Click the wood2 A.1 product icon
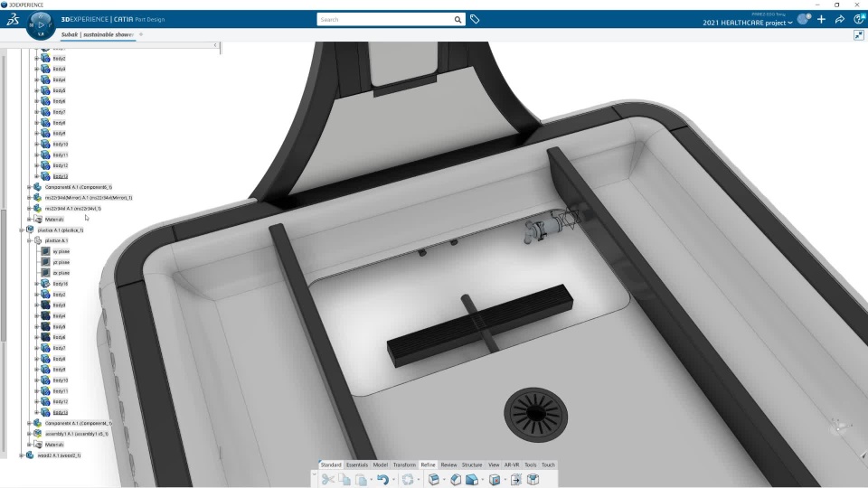 click(30, 455)
